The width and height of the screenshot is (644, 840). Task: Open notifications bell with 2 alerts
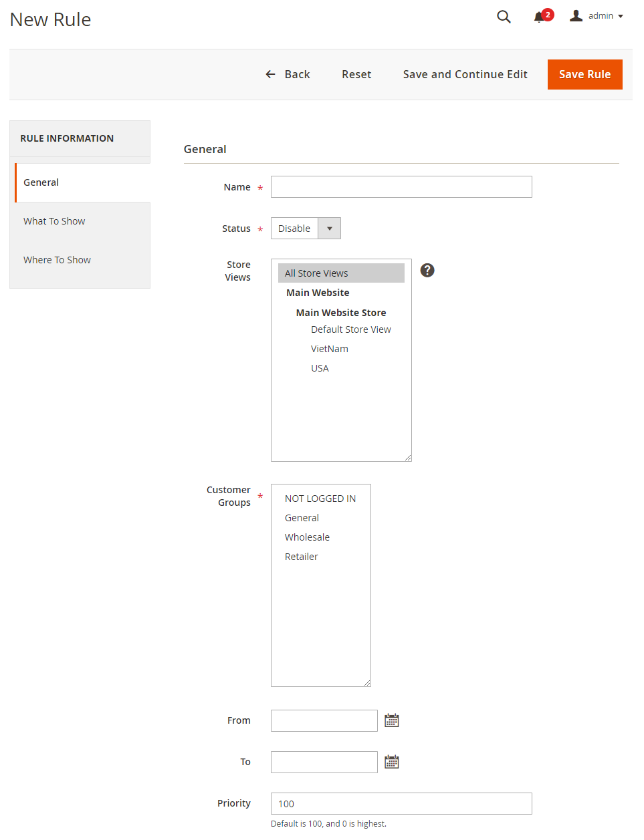[539, 17]
